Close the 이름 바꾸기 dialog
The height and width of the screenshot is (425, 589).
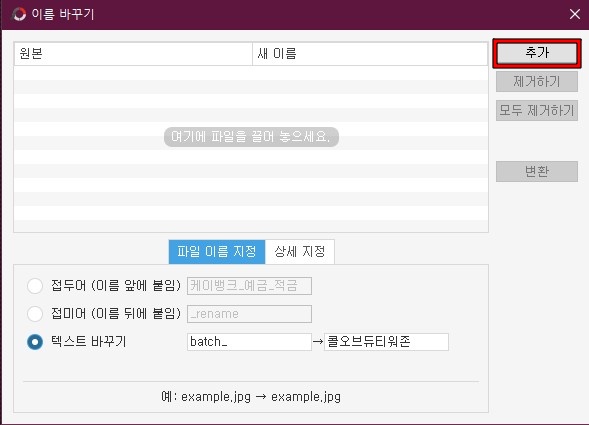click(575, 14)
